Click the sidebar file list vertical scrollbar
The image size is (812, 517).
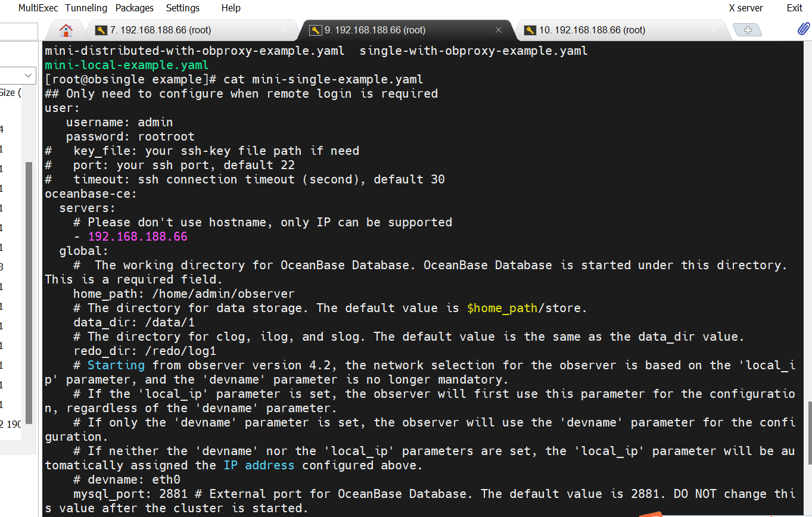tap(29, 292)
